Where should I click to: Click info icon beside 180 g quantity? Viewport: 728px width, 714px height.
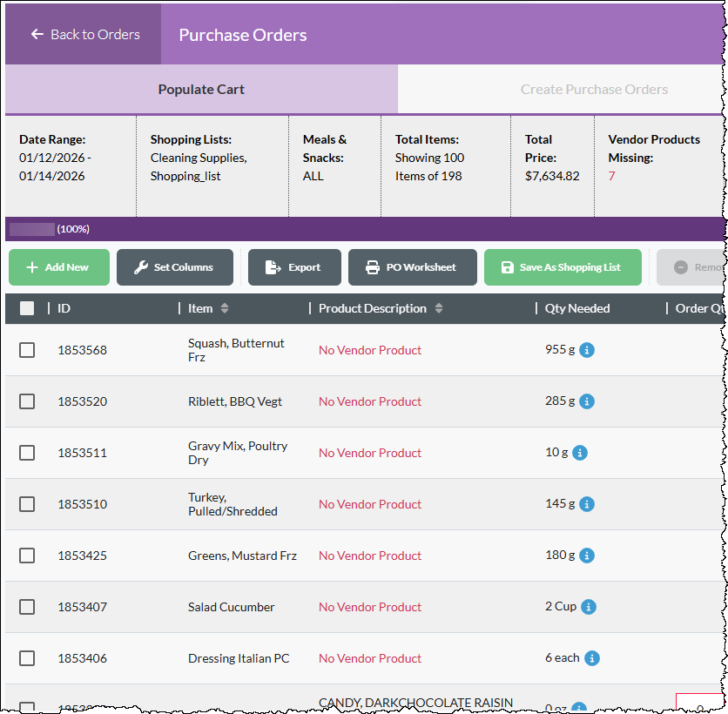[587, 556]
